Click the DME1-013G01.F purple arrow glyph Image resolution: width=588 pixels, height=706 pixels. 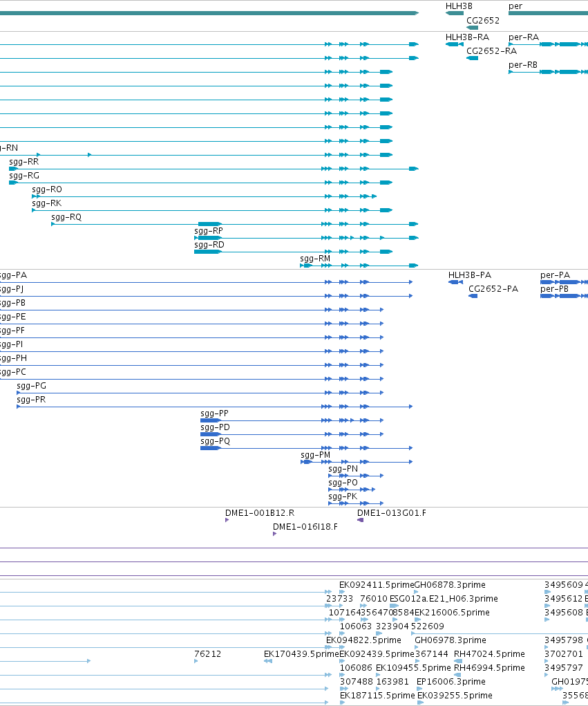[x=360, y=520]
